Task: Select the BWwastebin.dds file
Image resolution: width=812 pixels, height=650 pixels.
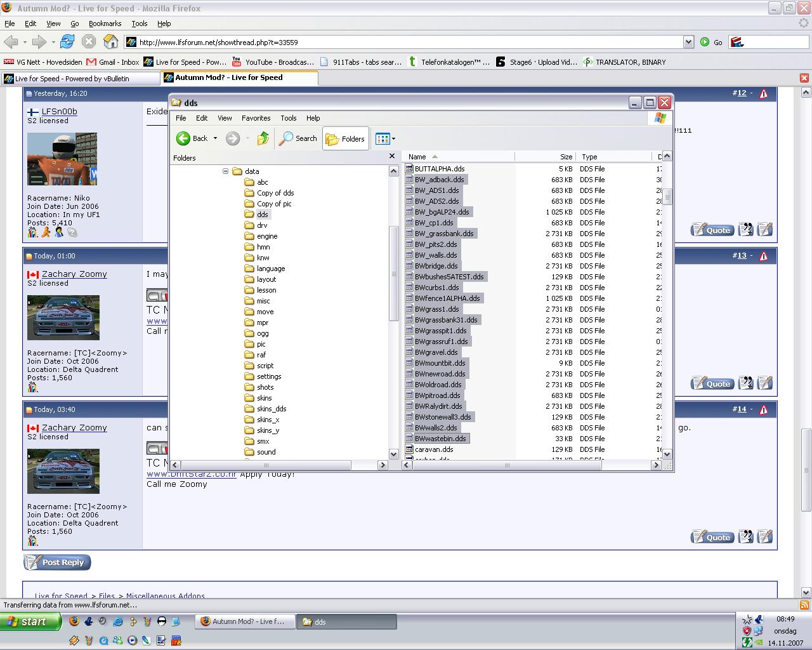Action: (x=440, y=439)
